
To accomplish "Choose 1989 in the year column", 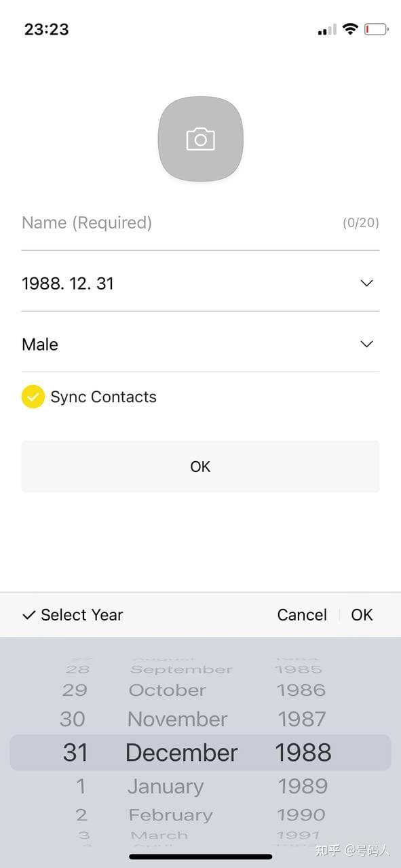I will [302, 786].
